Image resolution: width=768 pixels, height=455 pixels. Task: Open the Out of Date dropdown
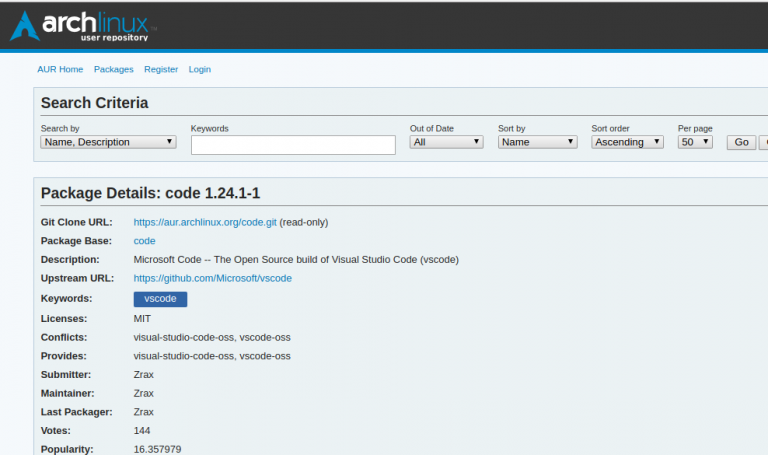(x=447, y=142)
